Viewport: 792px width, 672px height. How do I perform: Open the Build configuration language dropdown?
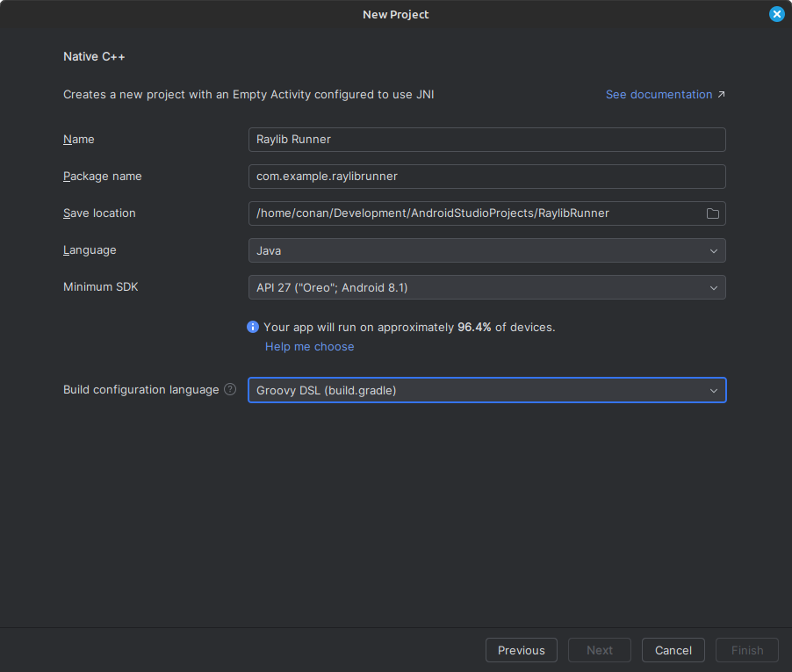tap(486, 390)
